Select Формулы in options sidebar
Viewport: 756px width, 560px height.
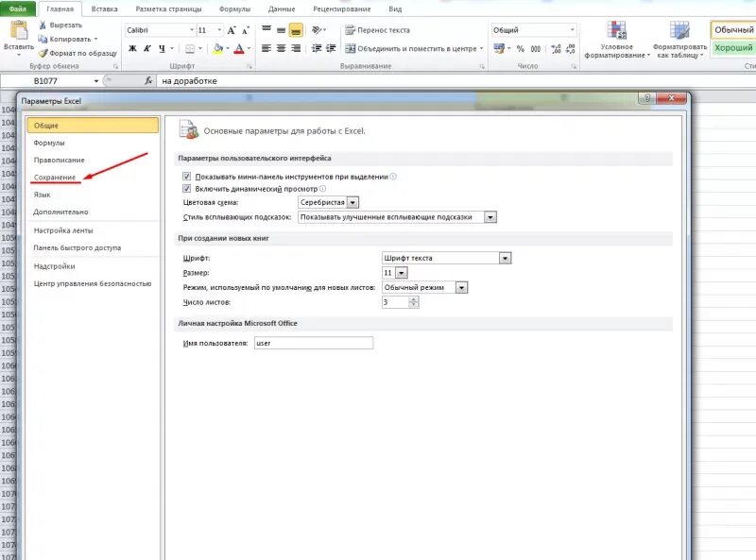[49, 143]
